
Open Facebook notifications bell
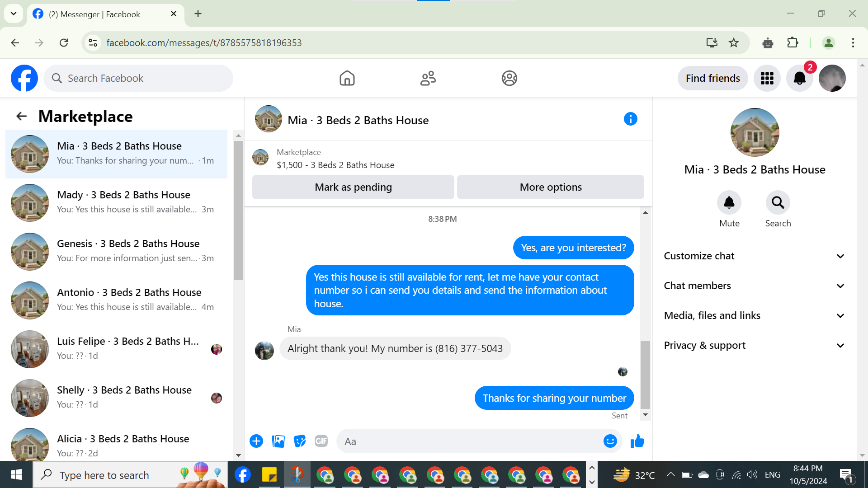point(799,78)
